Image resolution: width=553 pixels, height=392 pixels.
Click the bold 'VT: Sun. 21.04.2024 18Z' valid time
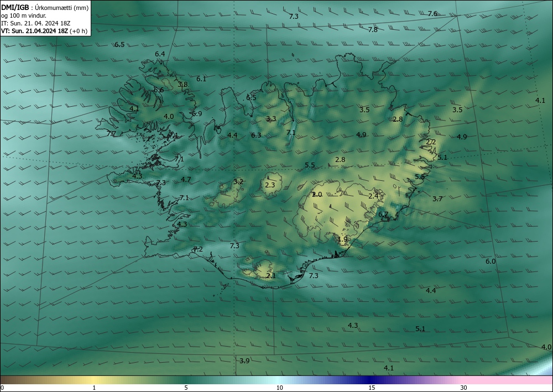[35, 31]
